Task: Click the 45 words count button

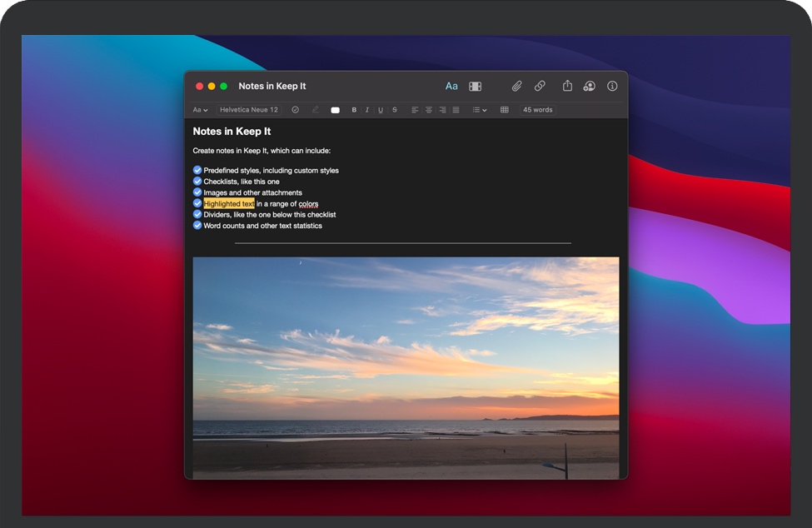Action: pyautogui.click(x=537, y=110)
